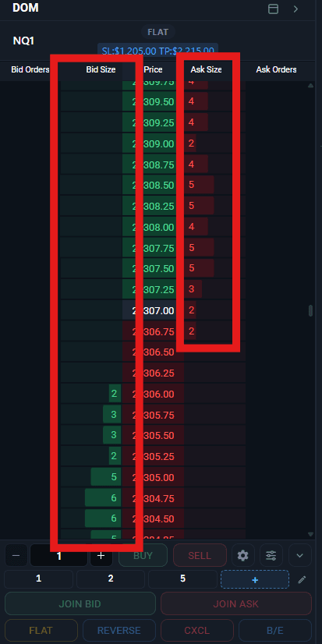Viewport: 322px width, 644px height.
Task: Click price cell 306.00
Action: coord(153,394)
